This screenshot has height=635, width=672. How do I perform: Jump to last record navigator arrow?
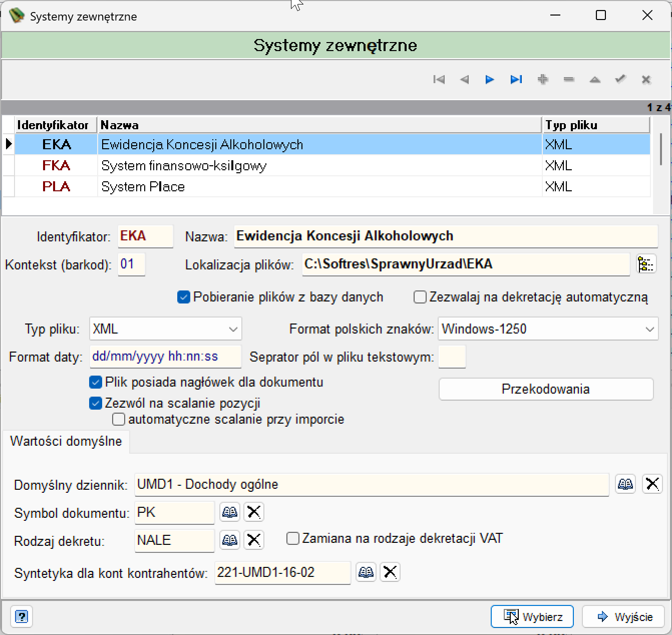point(516,79)
